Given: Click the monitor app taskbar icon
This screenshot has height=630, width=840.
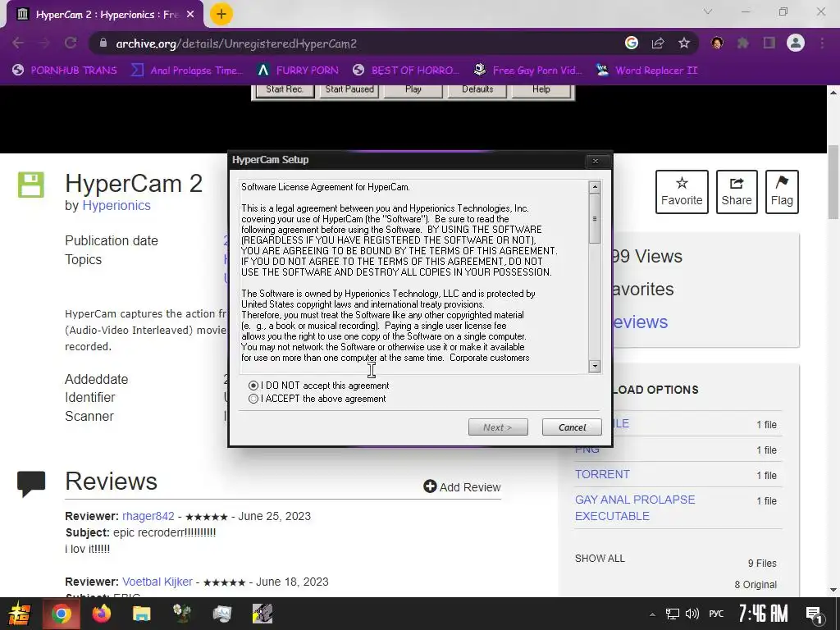Looking at the screenshot, I should pos(221,614).
